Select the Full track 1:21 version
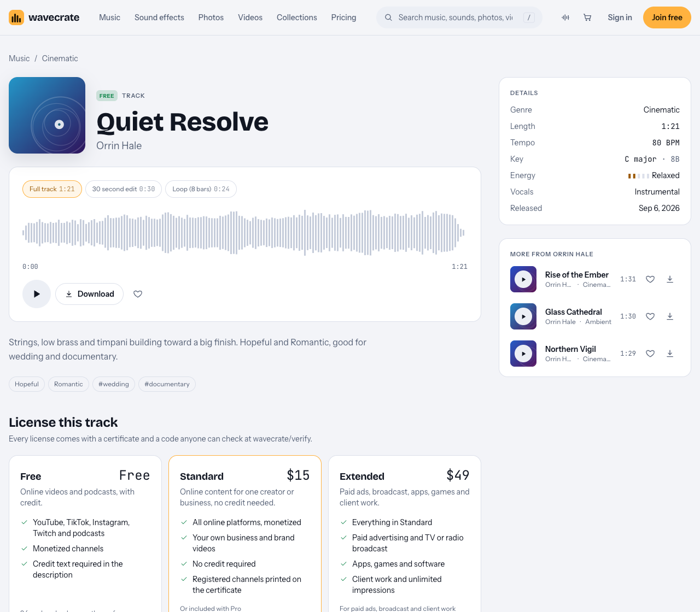The image size is (700, 612). (x=52, y=189)
